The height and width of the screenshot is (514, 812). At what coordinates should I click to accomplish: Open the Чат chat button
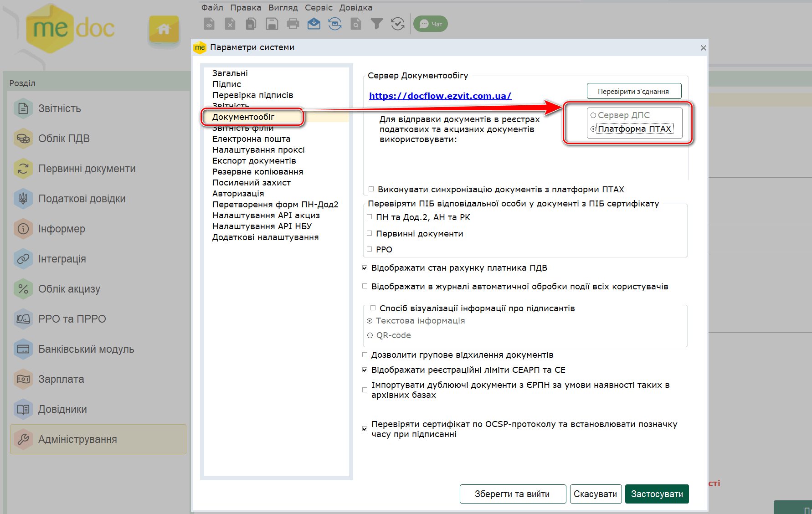pyautogui.click(x=431, y=24)
